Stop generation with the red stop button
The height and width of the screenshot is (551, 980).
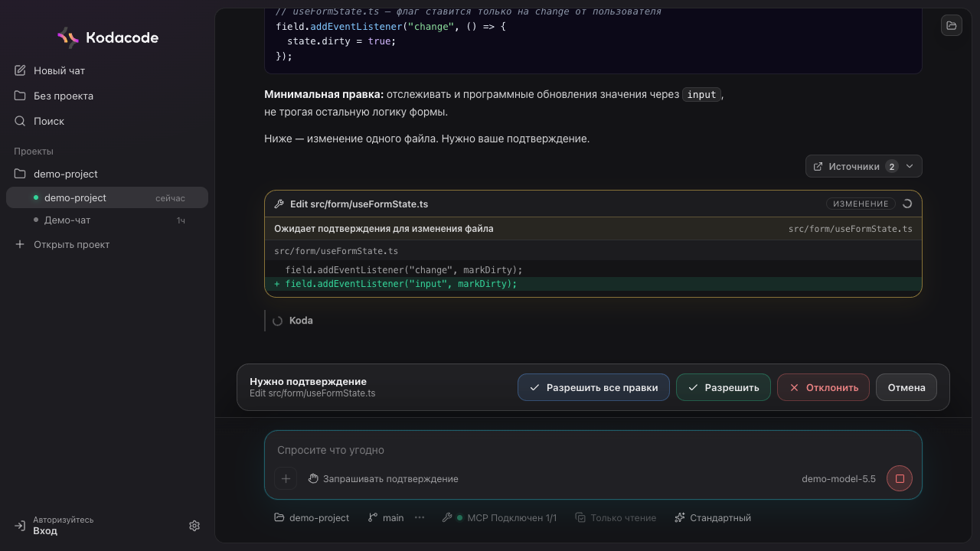pos(900,478)
